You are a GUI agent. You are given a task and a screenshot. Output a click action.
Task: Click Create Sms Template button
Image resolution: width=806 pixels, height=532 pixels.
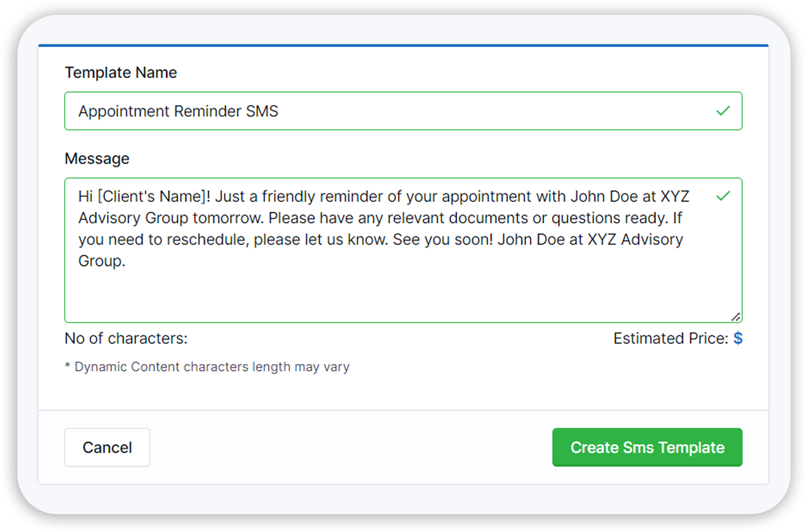tap(647, 447)
